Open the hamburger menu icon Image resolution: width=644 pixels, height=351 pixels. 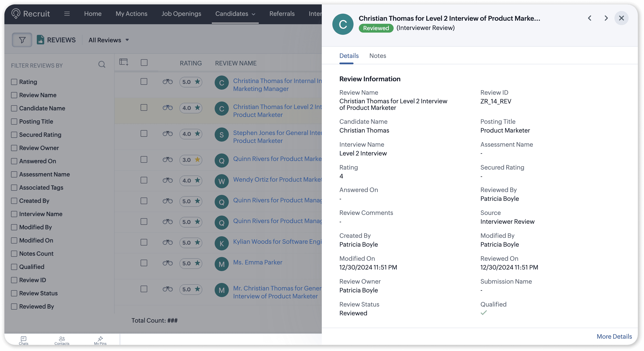point(67,14)
